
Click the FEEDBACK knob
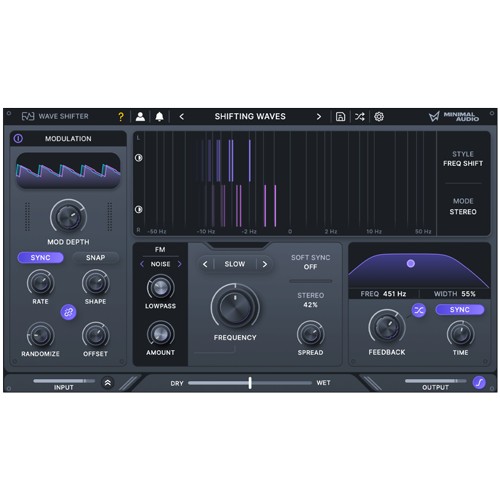pyautogui.click(x=387, y=328)
